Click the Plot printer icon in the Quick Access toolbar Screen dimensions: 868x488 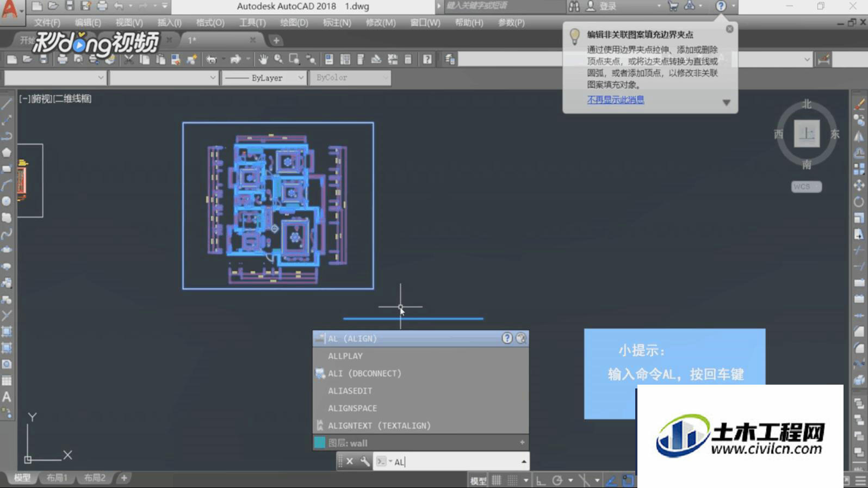click(x=102, y=6)
